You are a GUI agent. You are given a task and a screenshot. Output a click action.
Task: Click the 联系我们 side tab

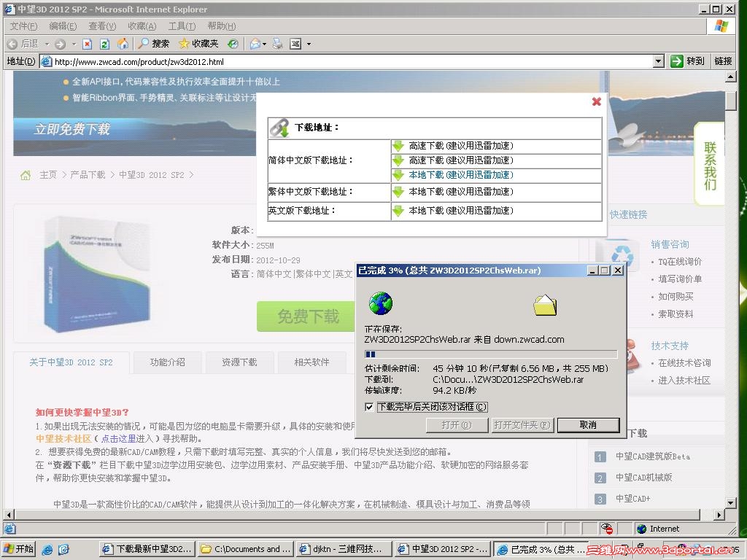point(710,165)
